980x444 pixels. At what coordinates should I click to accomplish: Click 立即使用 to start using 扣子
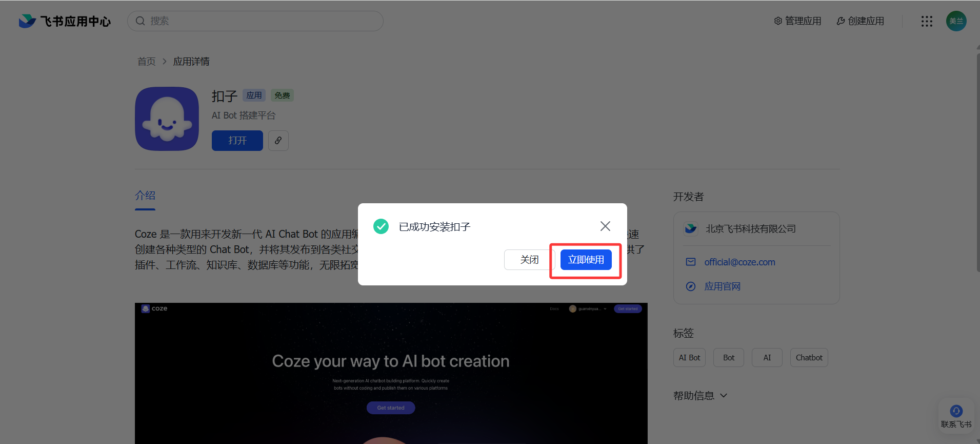point(586,260)
